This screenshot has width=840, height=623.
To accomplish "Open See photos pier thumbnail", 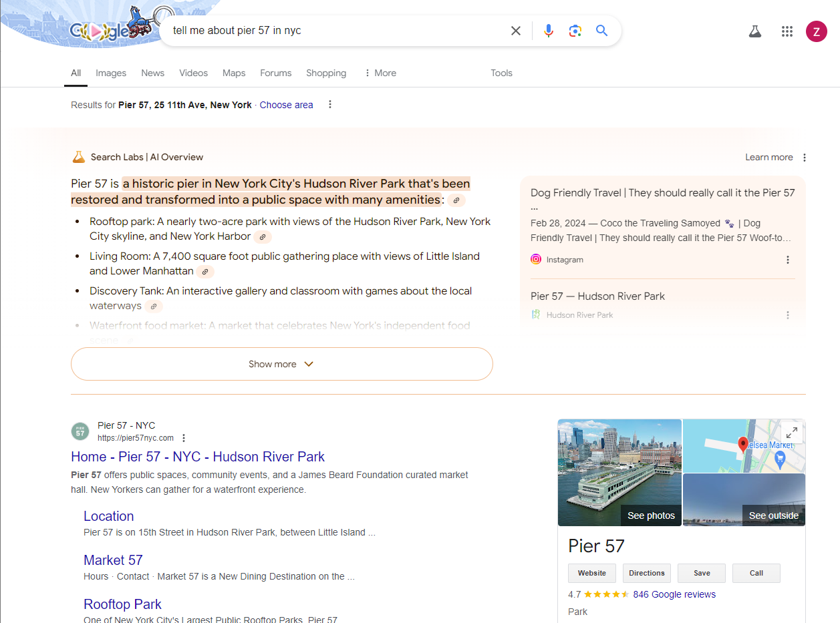I will click(619, 472).
